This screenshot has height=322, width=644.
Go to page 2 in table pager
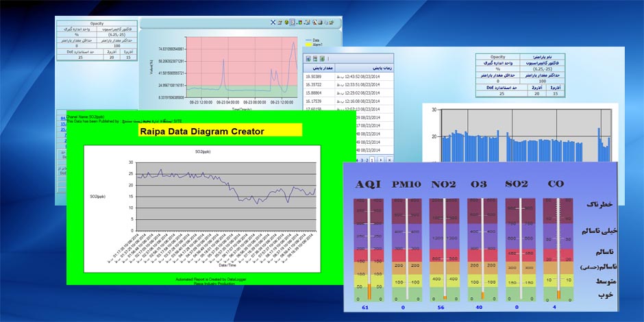[367, 160]
